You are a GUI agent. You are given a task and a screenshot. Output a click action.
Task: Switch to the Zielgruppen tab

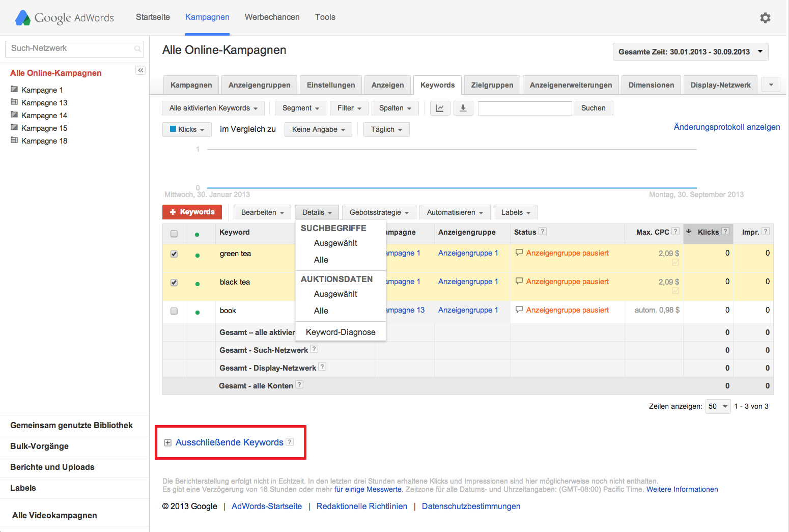[x=492, y=85]
